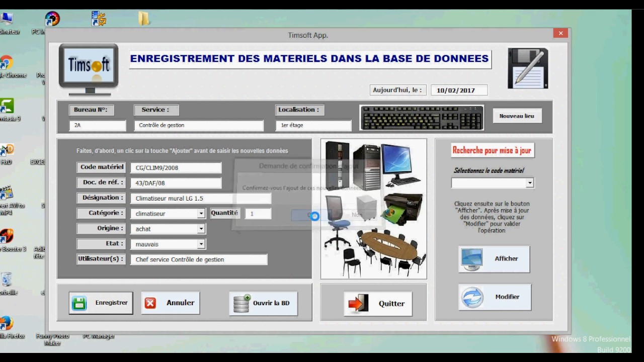Image resolution: width=644 pixels, height=362 pixels.
Task: Click the Enregistrer save button
Action: pos(101,303)
